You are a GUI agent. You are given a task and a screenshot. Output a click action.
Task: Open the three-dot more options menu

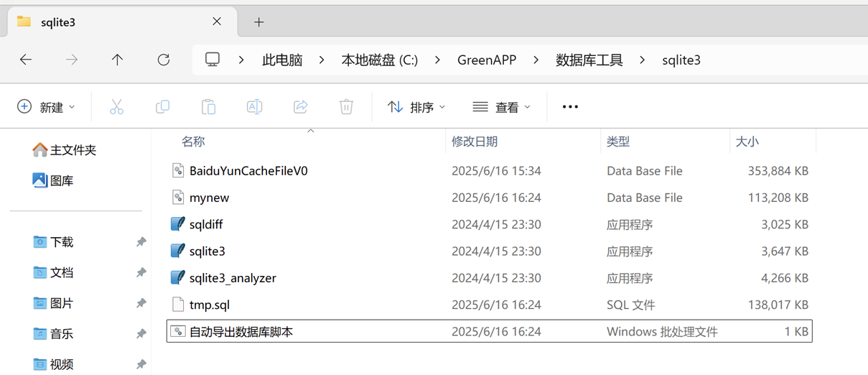click(x=570, y=107)
